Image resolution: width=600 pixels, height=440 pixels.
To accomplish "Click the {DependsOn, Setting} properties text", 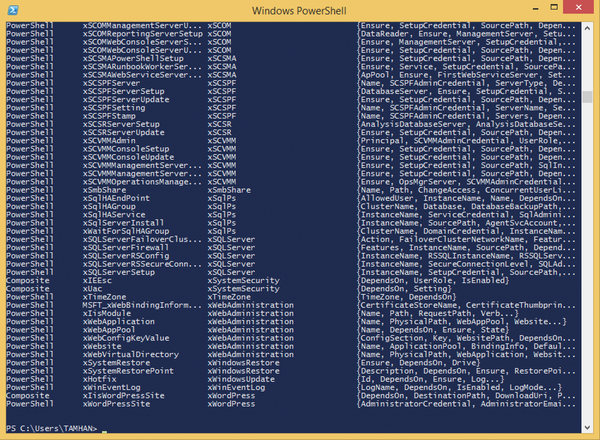I will [404, 289].
